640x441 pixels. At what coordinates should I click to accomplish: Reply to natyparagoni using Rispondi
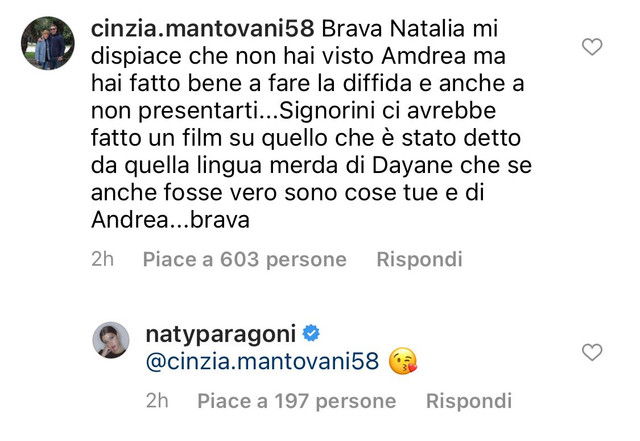pyautogui.click(x=469, y=401)
